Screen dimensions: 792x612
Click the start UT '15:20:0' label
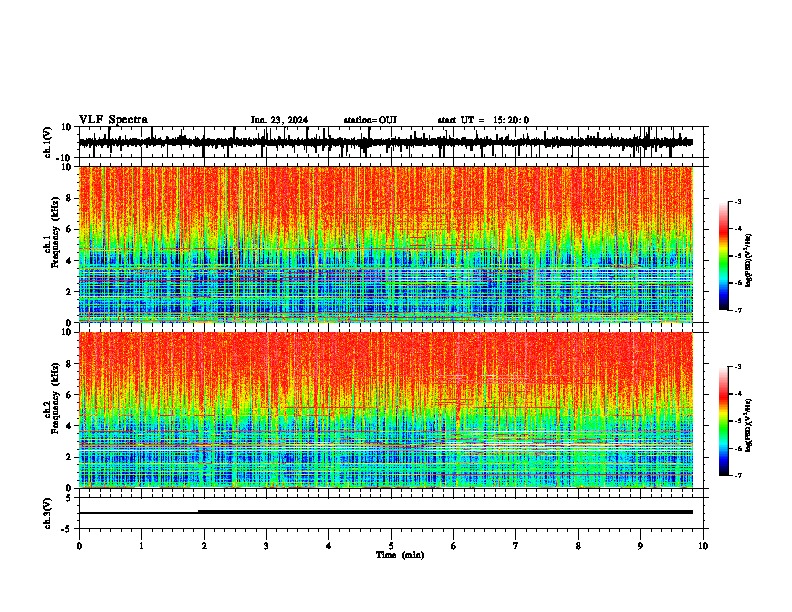tap(511, 120)
